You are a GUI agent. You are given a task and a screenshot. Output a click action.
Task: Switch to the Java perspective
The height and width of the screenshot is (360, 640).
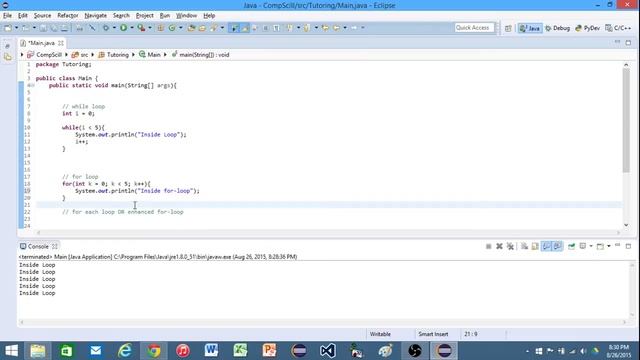click(x=530, y=28)
